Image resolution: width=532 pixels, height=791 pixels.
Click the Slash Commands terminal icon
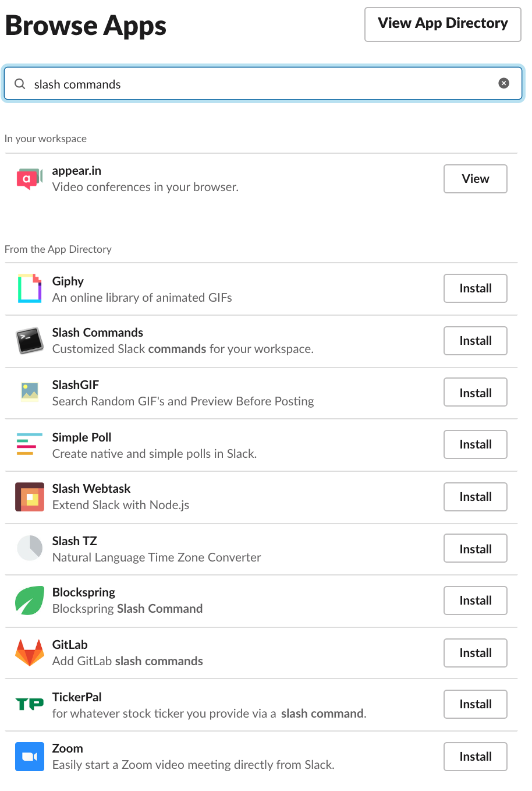(29, 341)
